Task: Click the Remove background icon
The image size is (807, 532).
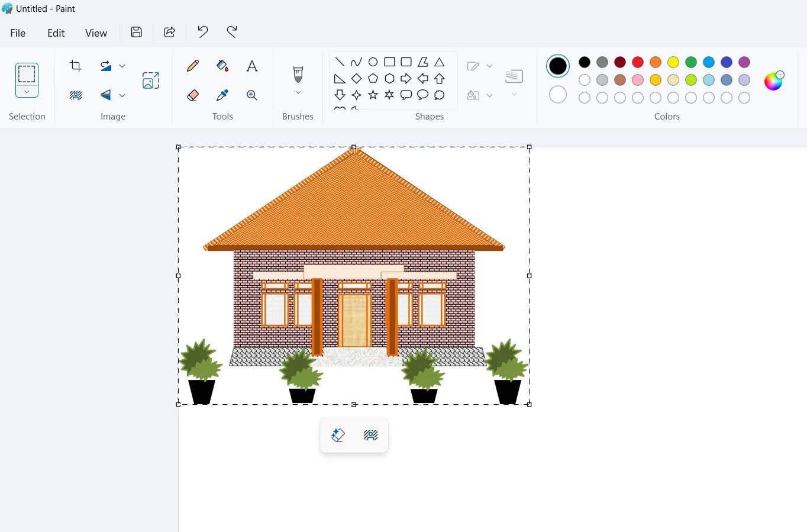Action: (76, 95)
